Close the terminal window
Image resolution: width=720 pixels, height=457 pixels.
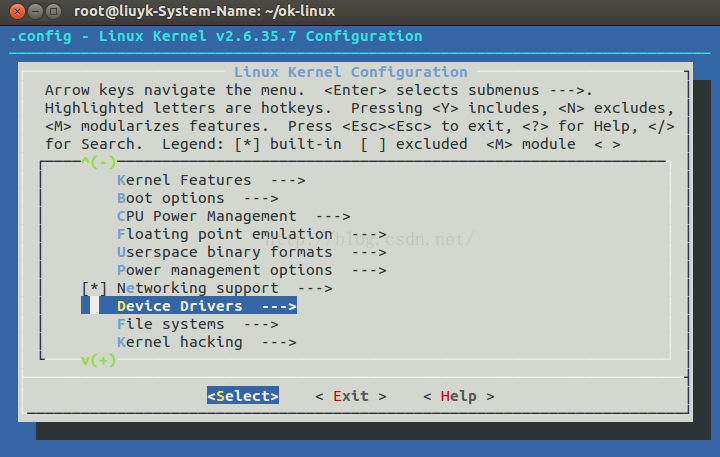coord(17,11)
